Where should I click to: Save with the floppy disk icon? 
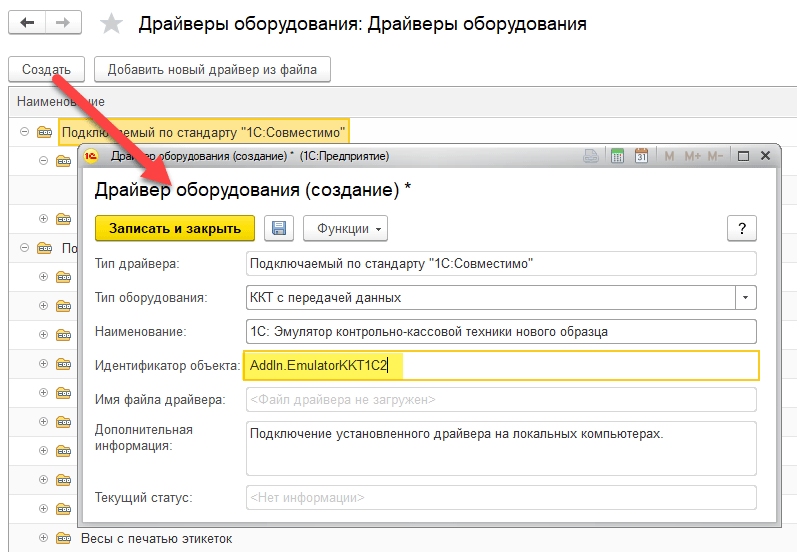pos(279,228)
